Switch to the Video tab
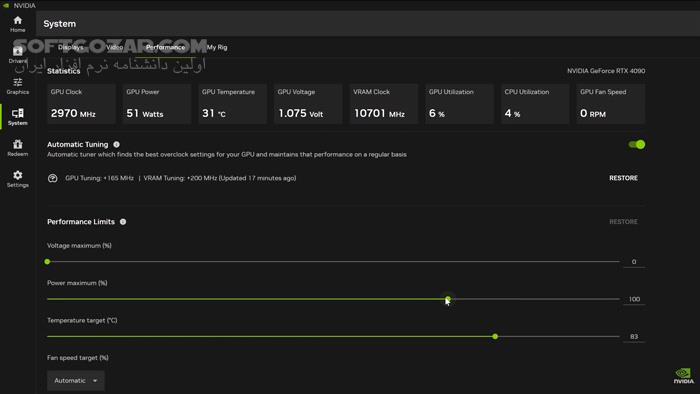Image resolution: width=700 pixels, height=394 pixels. click(114, 47)
